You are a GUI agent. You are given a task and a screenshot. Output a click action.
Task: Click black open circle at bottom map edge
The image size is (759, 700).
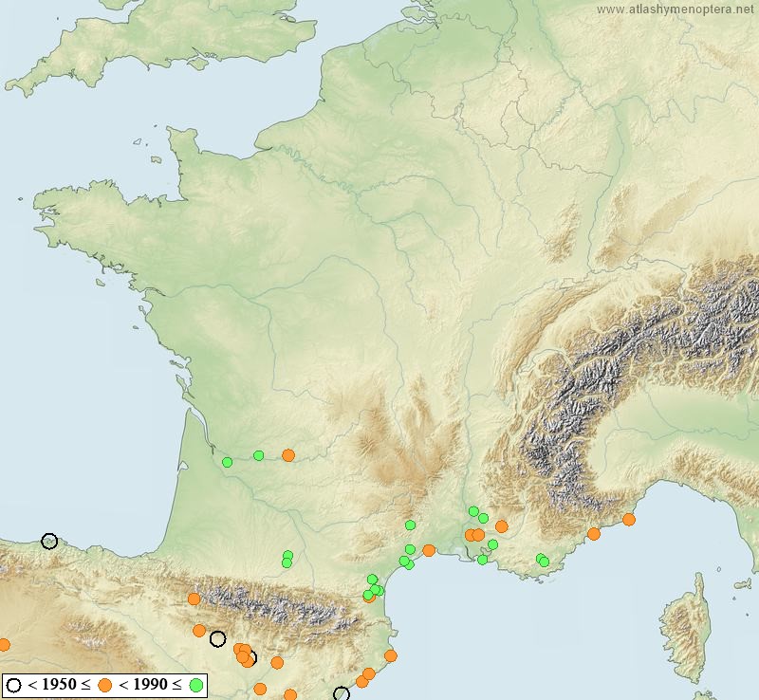(342, 694)
